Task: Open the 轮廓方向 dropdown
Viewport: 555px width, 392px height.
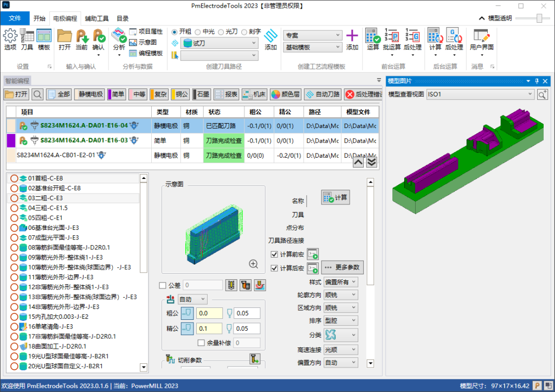Action: click(341, 294)
